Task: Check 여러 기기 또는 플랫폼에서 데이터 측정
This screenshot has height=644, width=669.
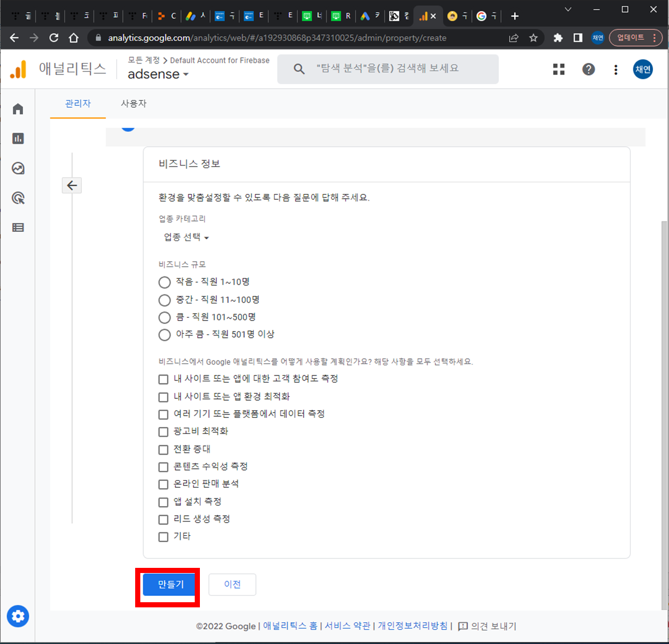Action: pyautogui.click(x=163, y=414)
